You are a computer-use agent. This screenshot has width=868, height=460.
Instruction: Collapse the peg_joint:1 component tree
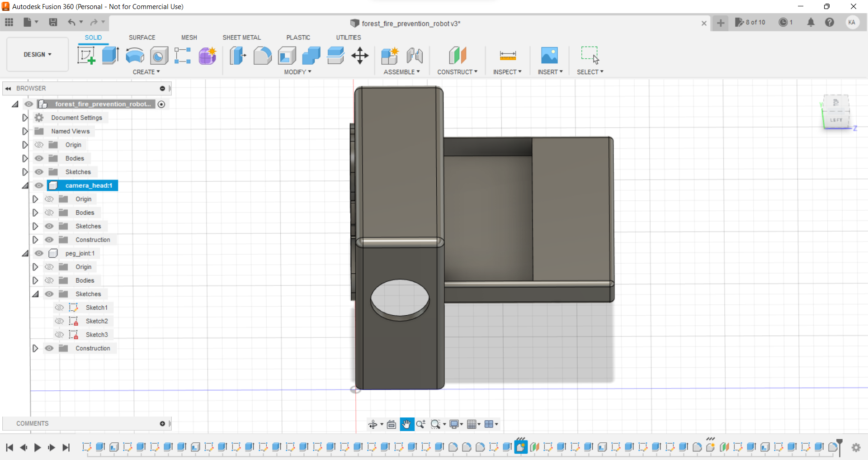tap(25, 253)
